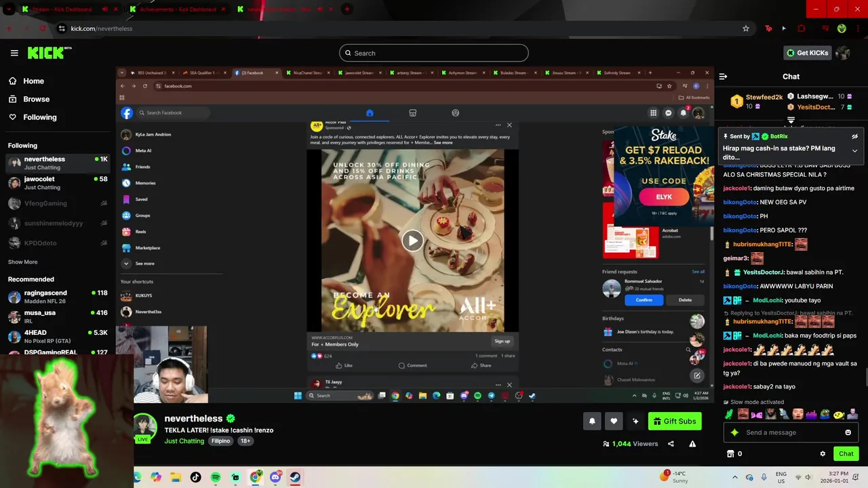This screenshot has height=488, width=868.
Task: Open chat settings gear
Action: click(x=823, y=454)
